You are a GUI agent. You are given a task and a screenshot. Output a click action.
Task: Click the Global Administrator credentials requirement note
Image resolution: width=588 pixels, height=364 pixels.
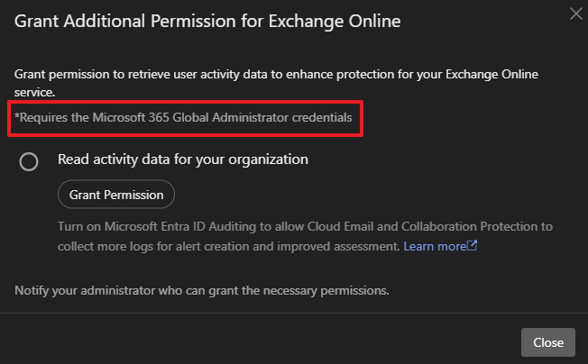coord(183,117)
